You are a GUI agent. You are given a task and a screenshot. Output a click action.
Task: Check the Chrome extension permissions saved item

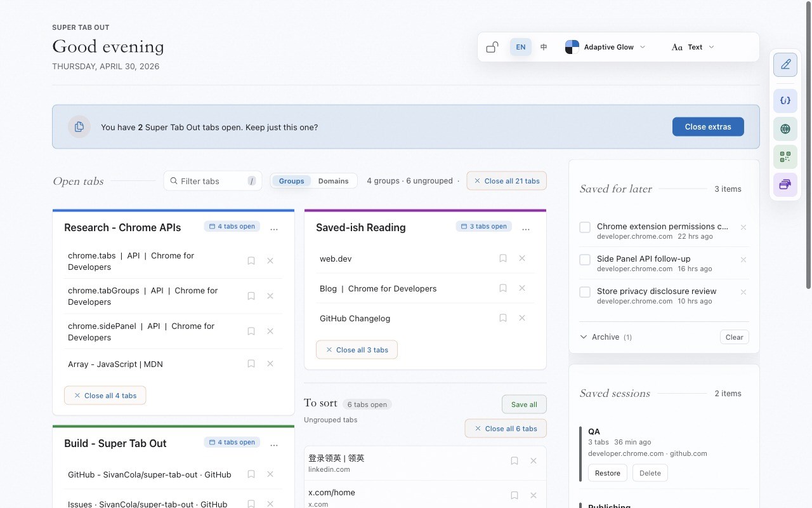tap(585, 227)
